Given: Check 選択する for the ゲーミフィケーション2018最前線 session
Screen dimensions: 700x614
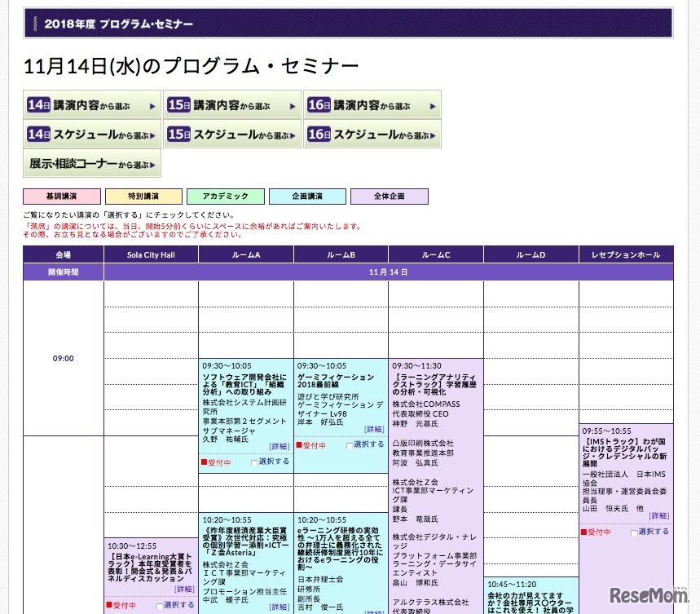Looking at the screenshot, I should 350,444.
